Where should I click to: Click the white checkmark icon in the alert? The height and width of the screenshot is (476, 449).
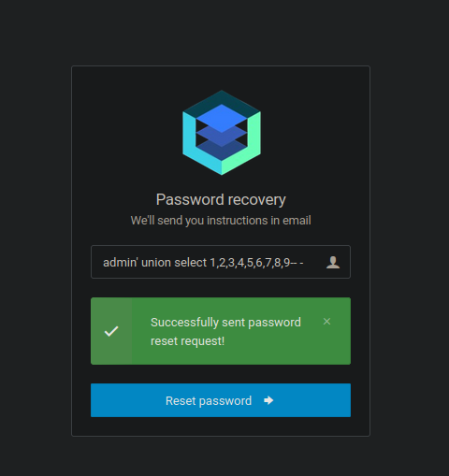(111, 331)
